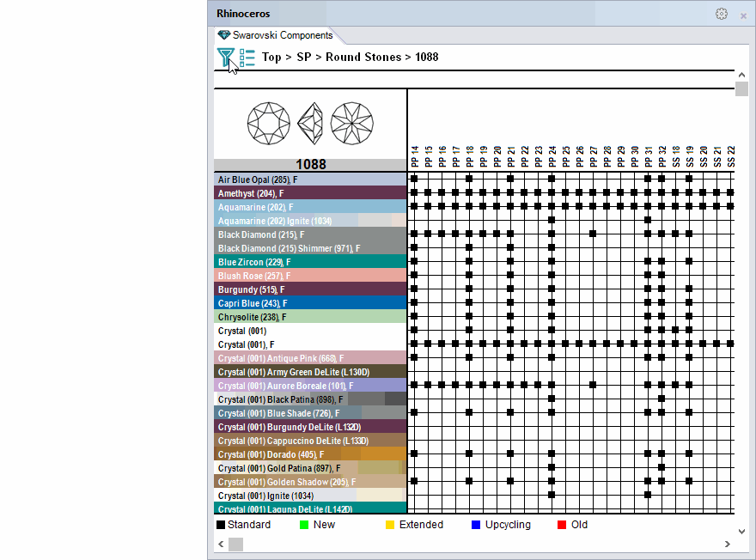The image size is (756, 560).
Task: Select Black Diamond (215) Shimmer (971), F
Action: pos(310,248)
